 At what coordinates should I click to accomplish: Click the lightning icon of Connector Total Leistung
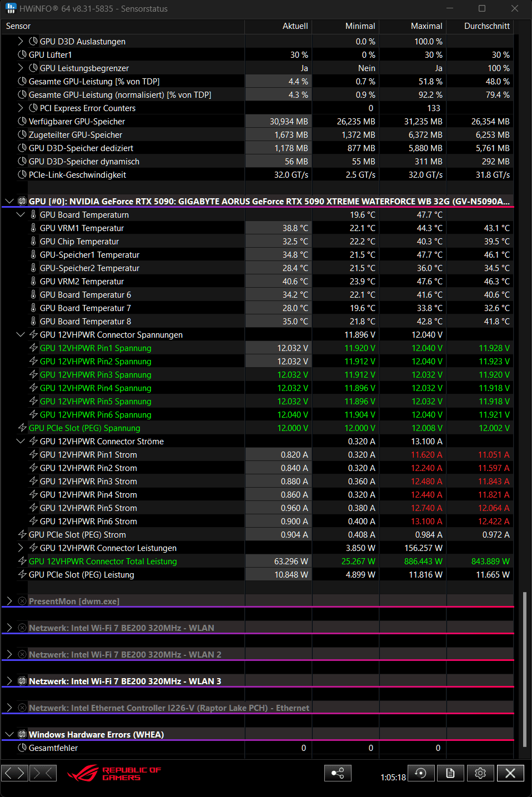point(22,562)
